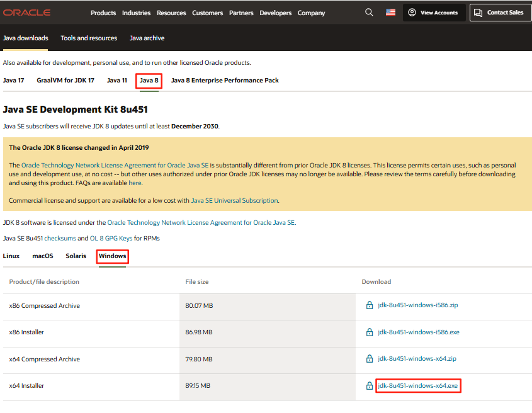The height and width of the screenshot is (413, 532).
Task: Click 'x64 Compressed Archive' row label
Action: [45, 359]
